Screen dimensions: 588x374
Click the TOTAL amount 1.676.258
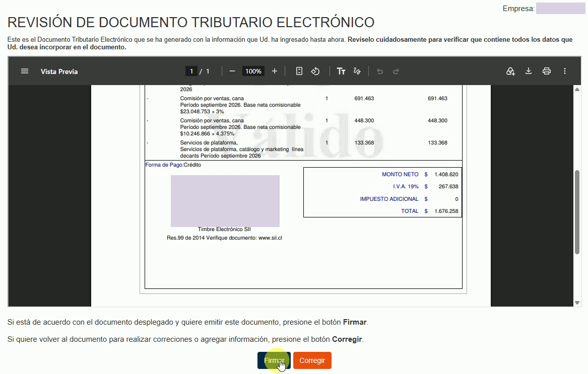446,211
